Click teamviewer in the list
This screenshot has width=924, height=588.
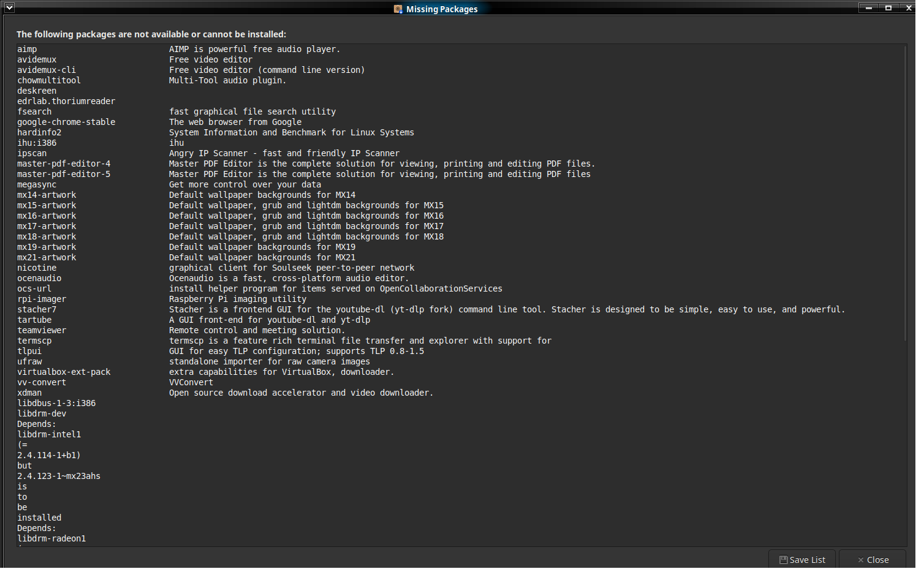tap(42, 330)
